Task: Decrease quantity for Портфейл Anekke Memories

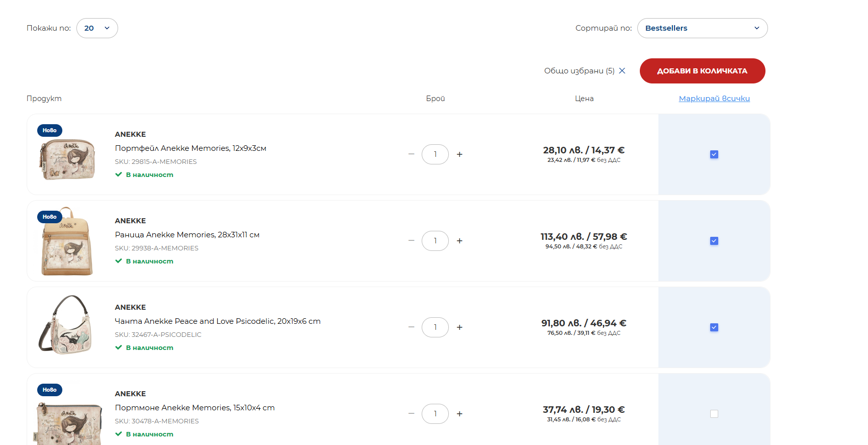Action: [411, 154]
